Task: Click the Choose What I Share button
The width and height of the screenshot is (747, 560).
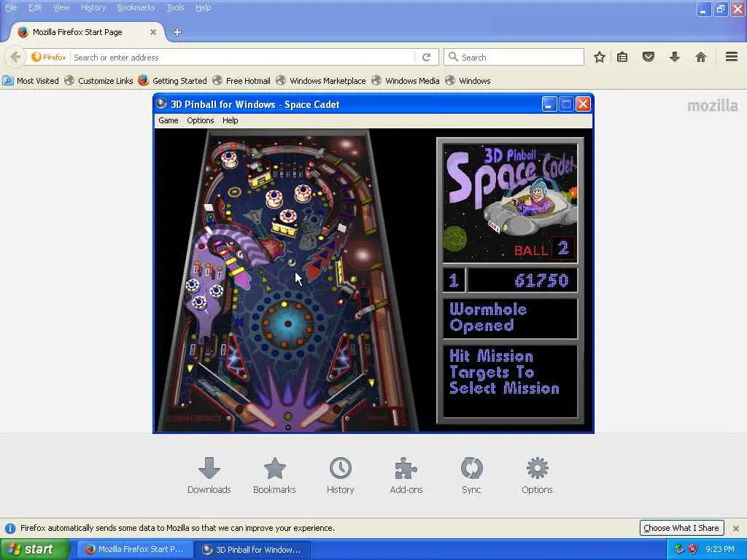Action: [x=682, y=528]
